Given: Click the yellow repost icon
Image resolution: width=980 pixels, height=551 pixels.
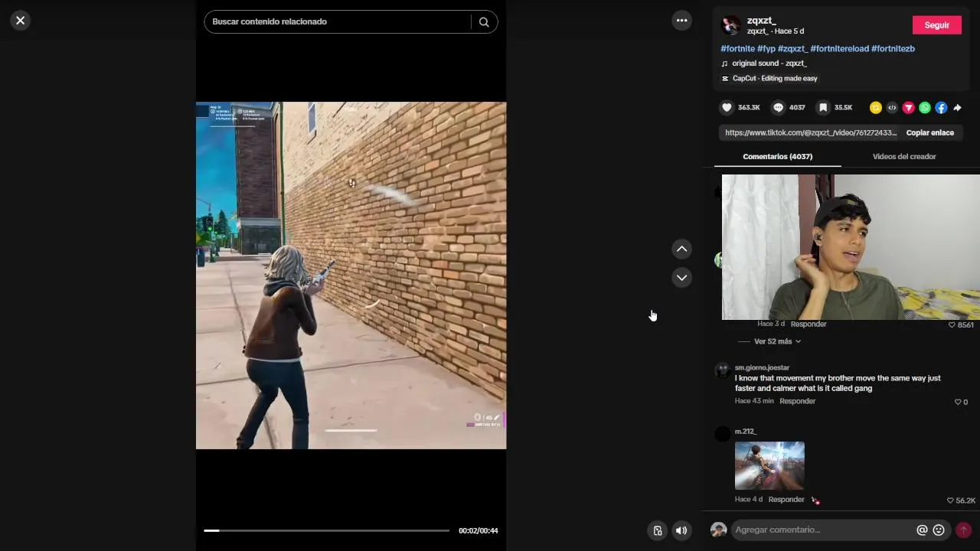Looking at the screenshot, I should (875, 108).
